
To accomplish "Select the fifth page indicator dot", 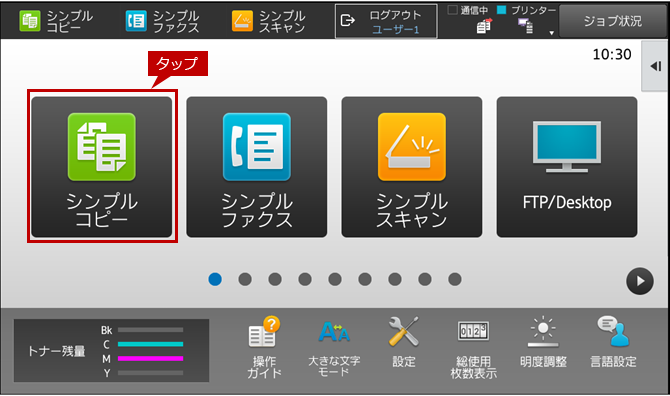I will (335, 279).
